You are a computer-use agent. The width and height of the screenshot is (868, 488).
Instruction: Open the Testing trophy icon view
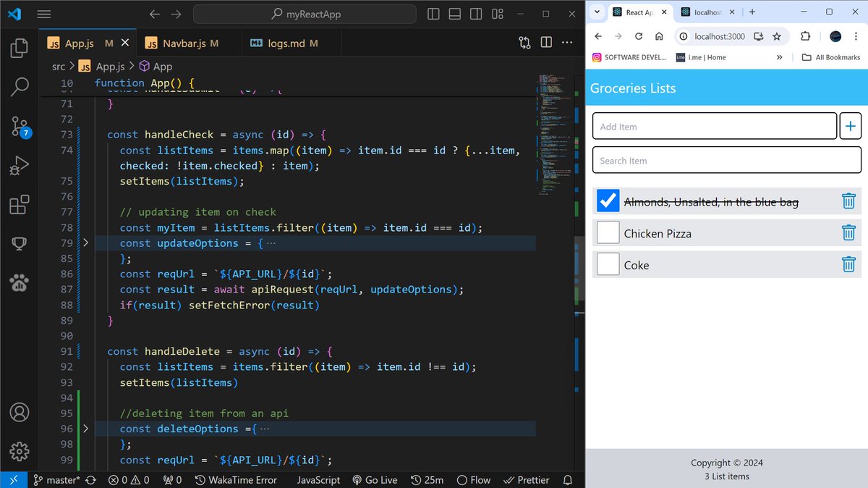(x=20, y=244)
